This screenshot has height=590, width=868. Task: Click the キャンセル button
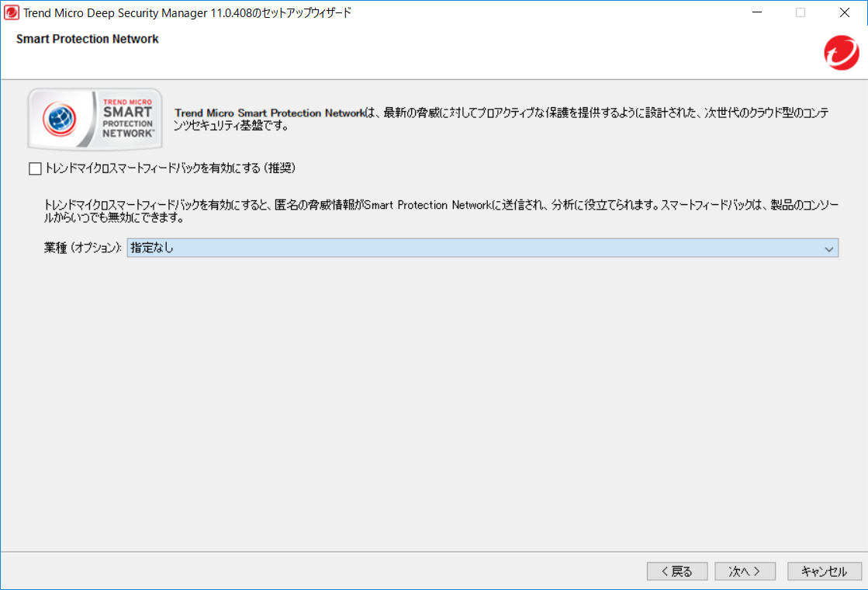pyautogui.click(x=825, y=571)
